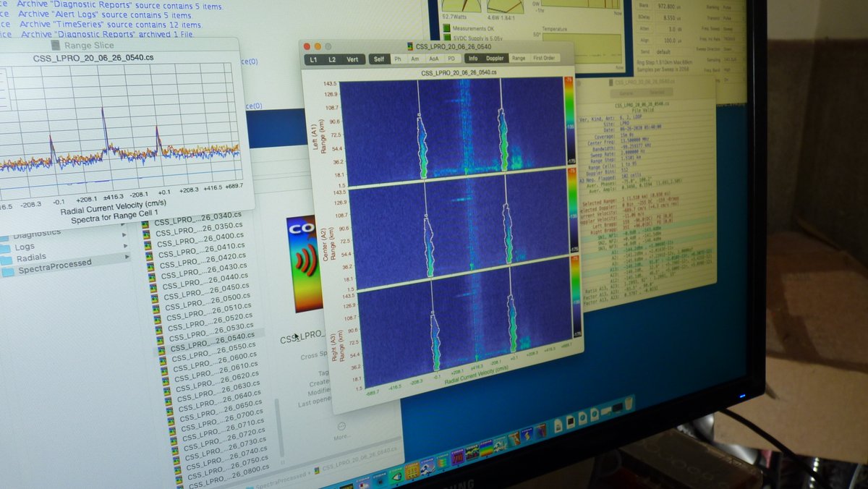Click the SpectraProcessed folder icon

click(x=8, y=271)
